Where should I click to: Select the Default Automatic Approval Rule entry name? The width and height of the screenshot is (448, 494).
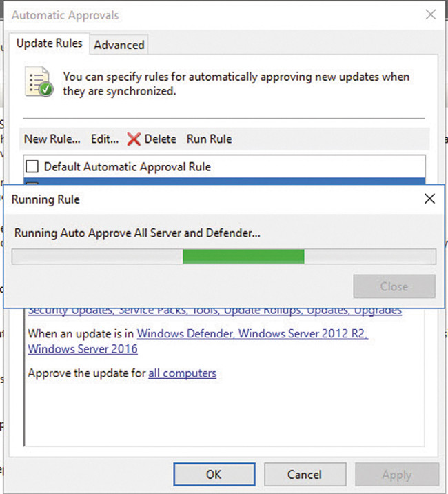pos(127,166)
